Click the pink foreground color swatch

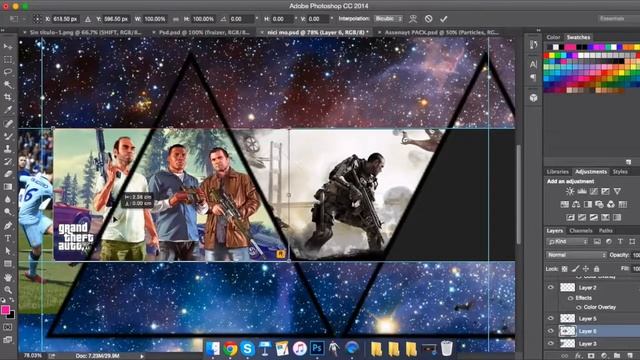[5, 310]
